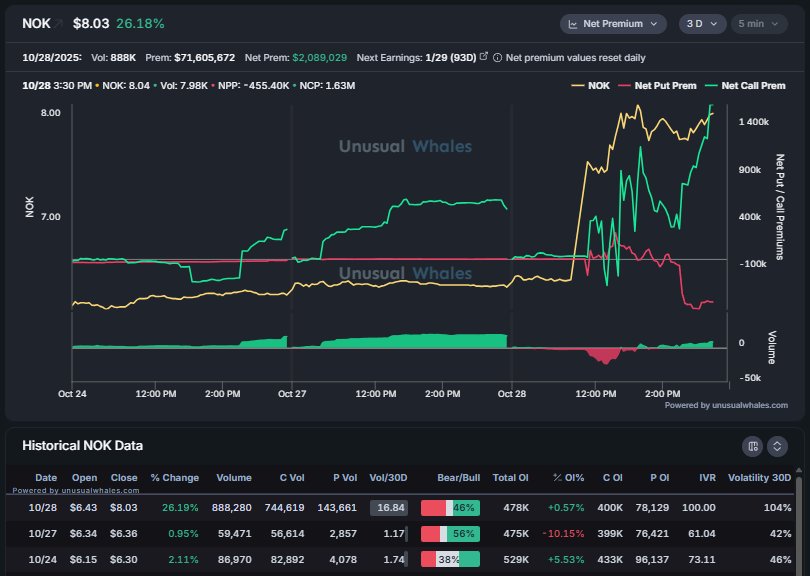Click the Unusual Whales watermark logo on chart

tap(405, 146)
